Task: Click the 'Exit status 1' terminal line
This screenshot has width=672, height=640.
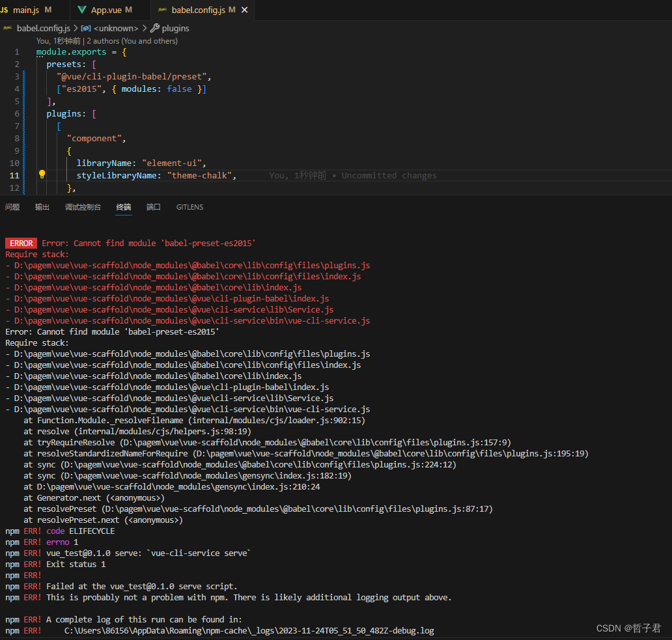Action: 76,564
